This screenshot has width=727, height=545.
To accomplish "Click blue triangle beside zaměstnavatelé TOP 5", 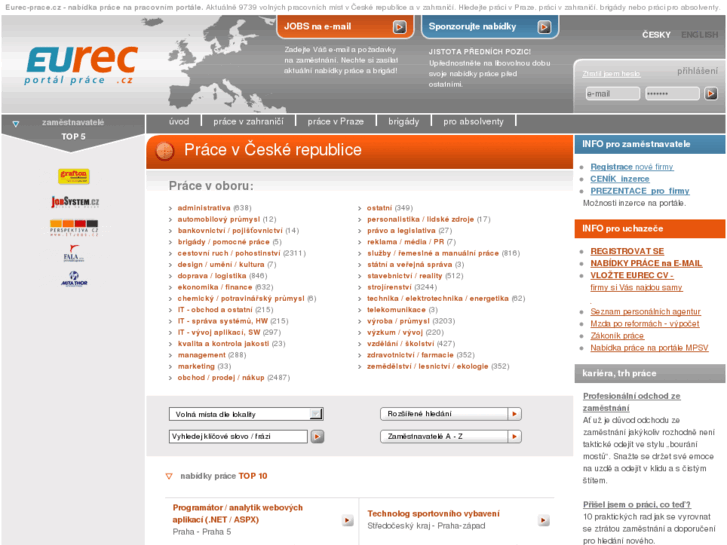I will pyautogui.click(x=16, y=124).
